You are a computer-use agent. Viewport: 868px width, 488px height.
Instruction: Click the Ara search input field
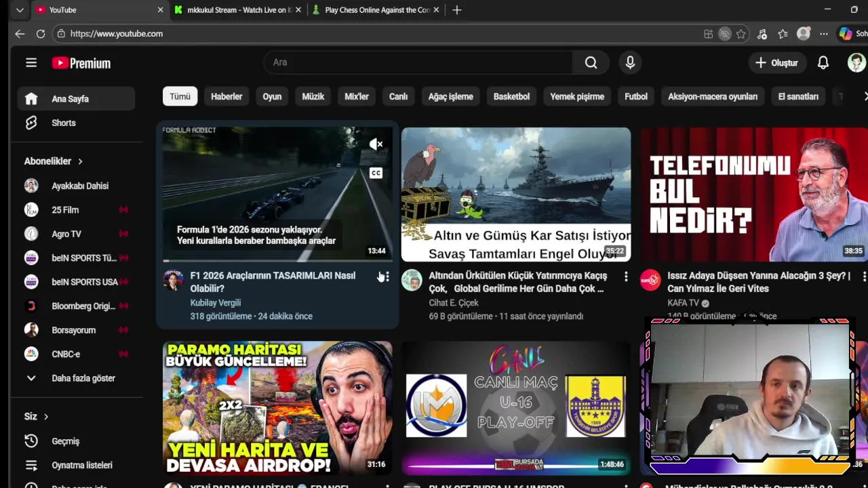click(418, 62)
